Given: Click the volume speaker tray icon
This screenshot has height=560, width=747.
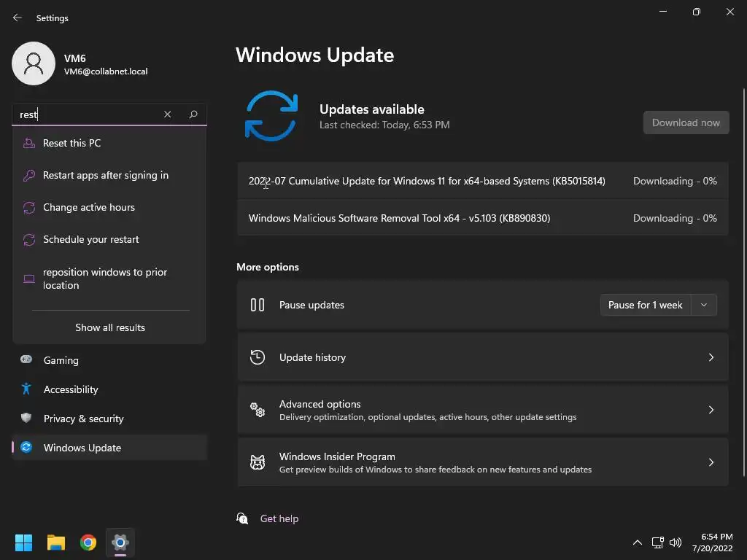Looking at the screenshot, I should [676, 542].
